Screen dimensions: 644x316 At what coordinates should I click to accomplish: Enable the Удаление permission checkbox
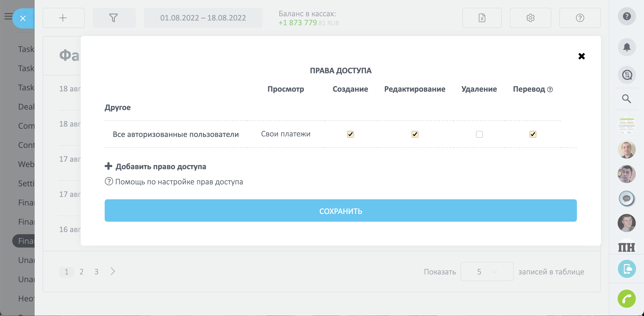479,134
